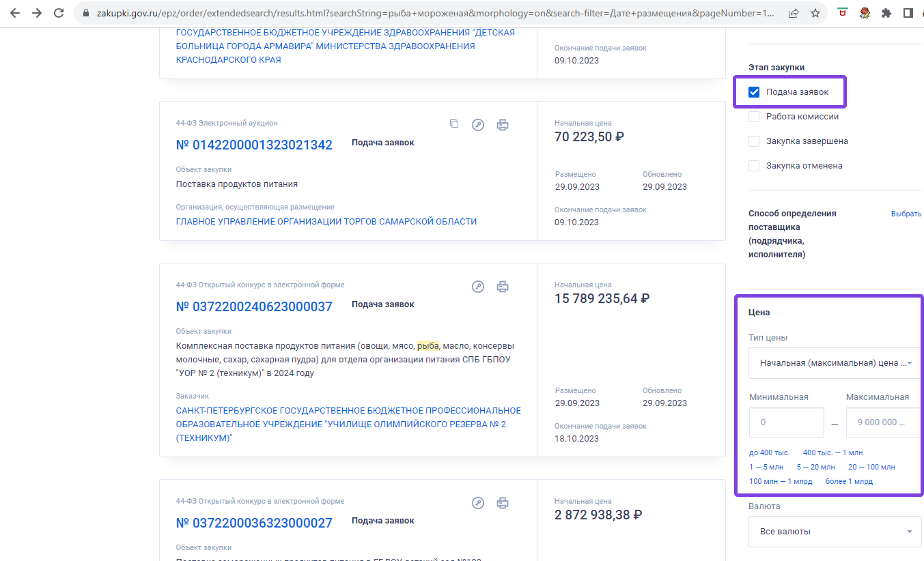Click the printer icon on order 0372200036323000027
The image size is (924, 561).
(x=503, y=503)
